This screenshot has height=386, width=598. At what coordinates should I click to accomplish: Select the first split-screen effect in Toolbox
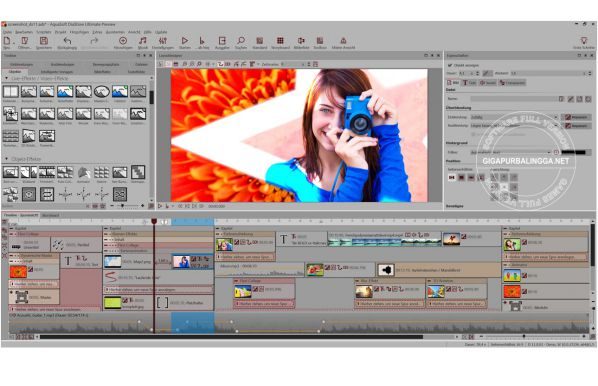(10, 92)
